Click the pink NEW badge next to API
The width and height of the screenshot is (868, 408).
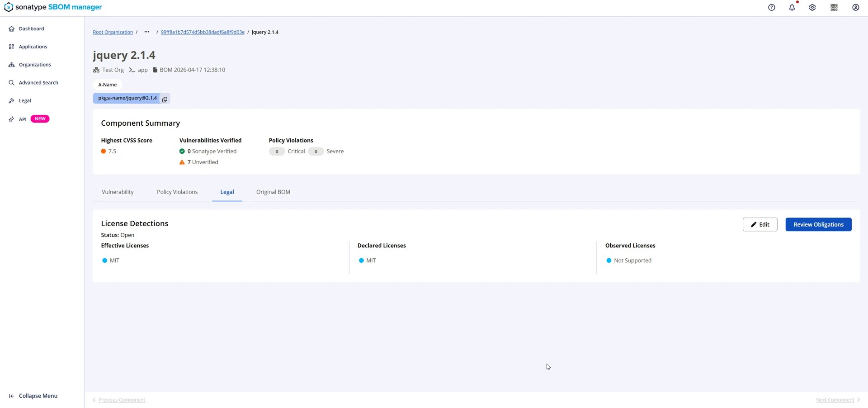(40, 119)
